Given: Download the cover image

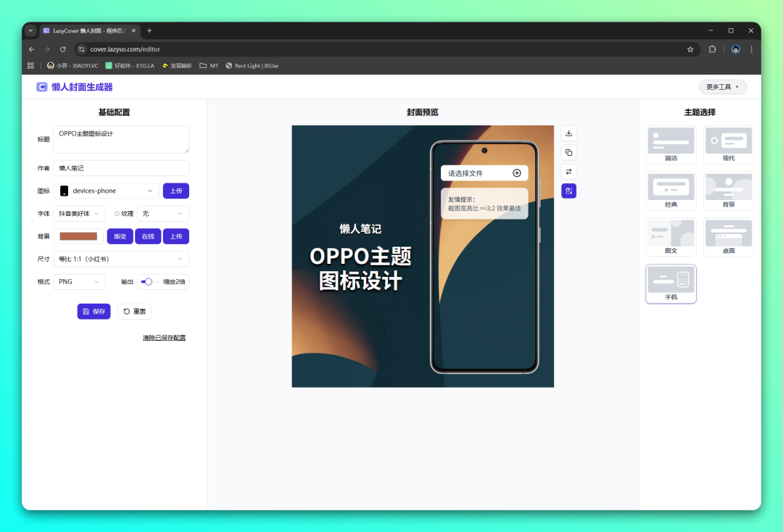Looking at the screenshot, I should [569, 133].
